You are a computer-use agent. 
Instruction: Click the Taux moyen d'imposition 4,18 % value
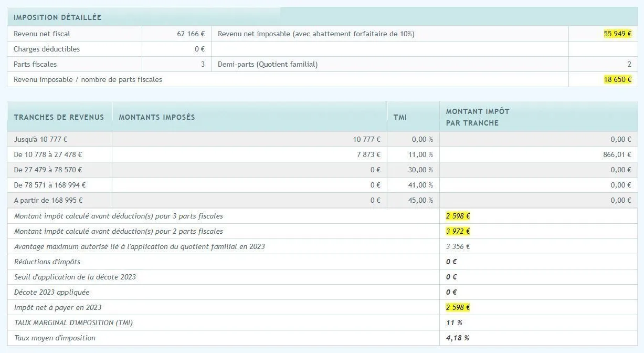[x=457, y=338]
